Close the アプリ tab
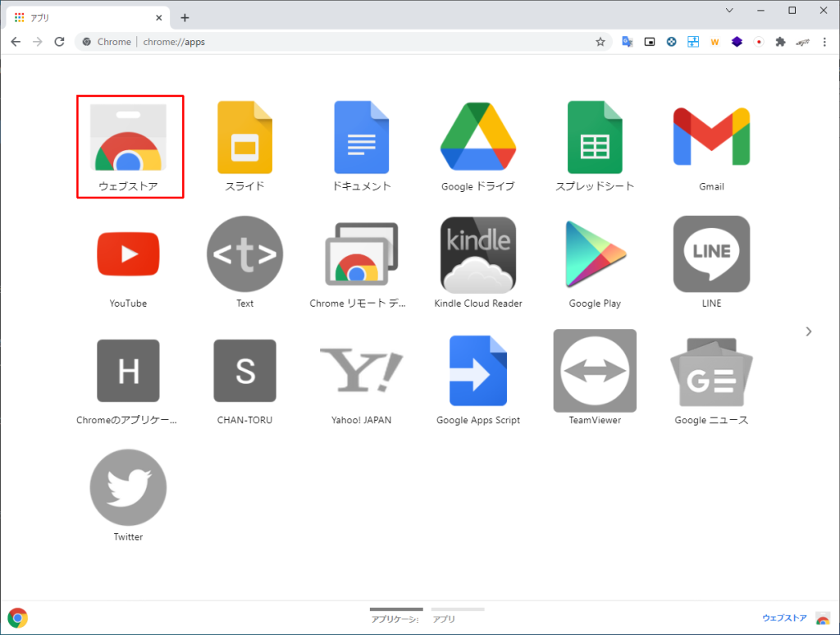 tap(158, 18)
